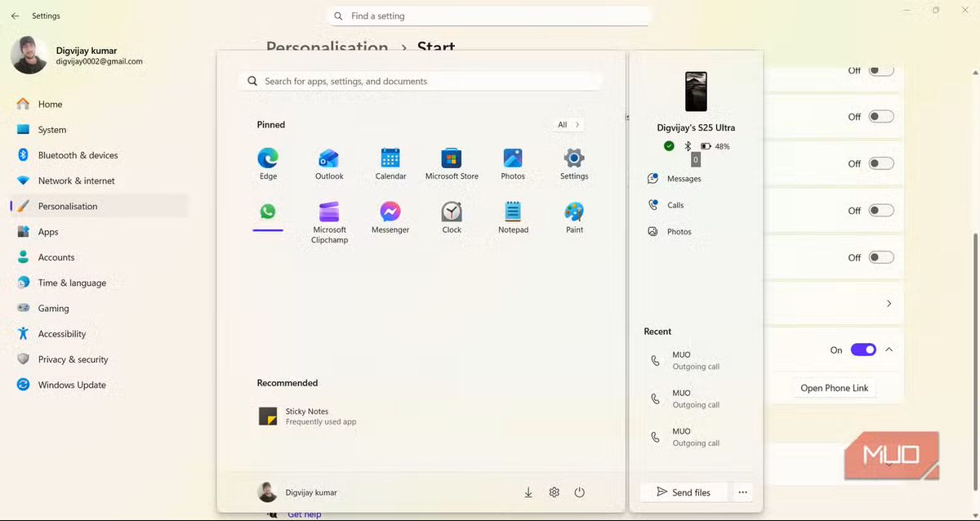The image size is (980, 521).
Task: Open Microsoft Clipchamp app
Action: [329, 222]
